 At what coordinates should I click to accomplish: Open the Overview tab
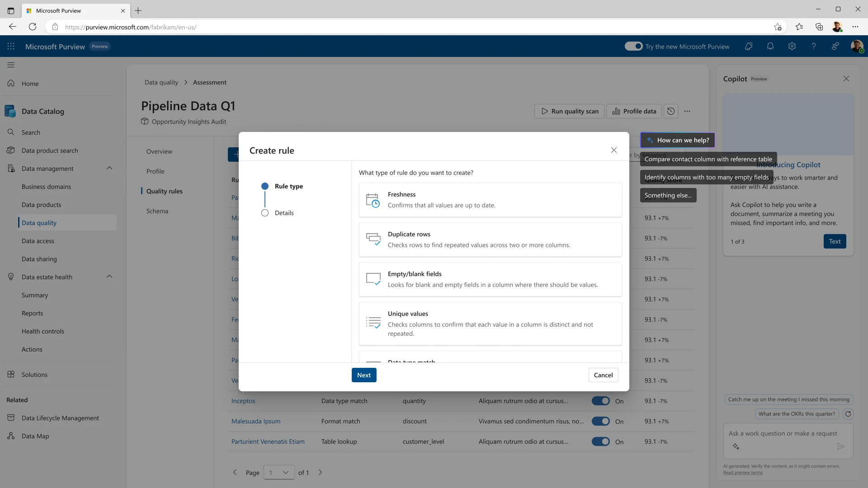159,152
